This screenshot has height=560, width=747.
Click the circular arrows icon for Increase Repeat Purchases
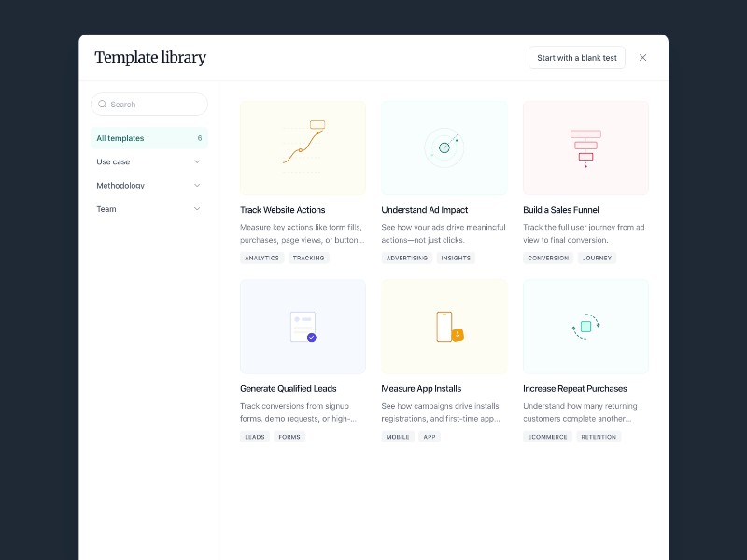click(x=585, y=327)
